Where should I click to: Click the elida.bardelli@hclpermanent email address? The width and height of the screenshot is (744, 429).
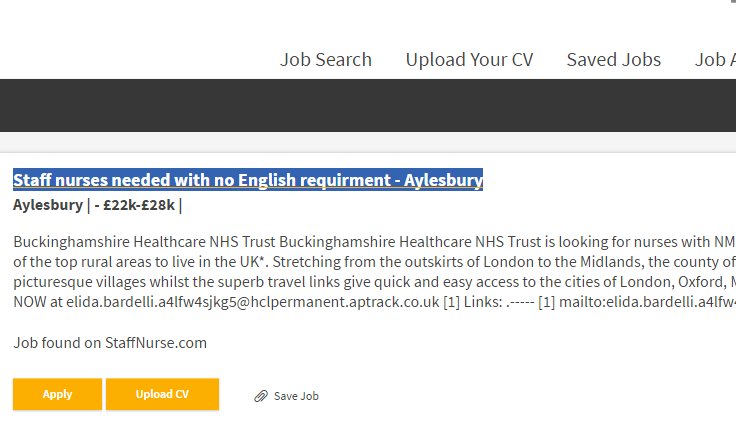click(x=252, y=302)
